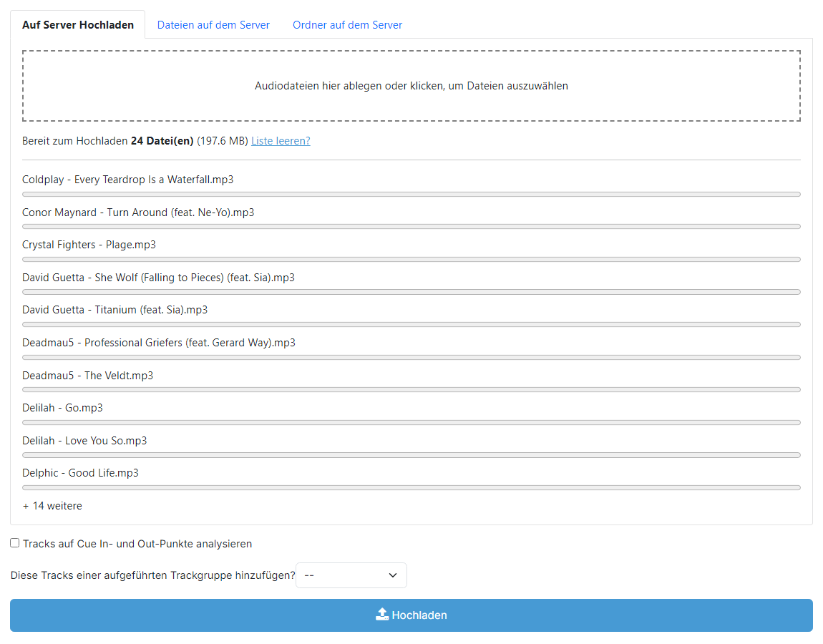
Task: Switch to Auf Server Hochladen tab
Action: coord(78,24)
